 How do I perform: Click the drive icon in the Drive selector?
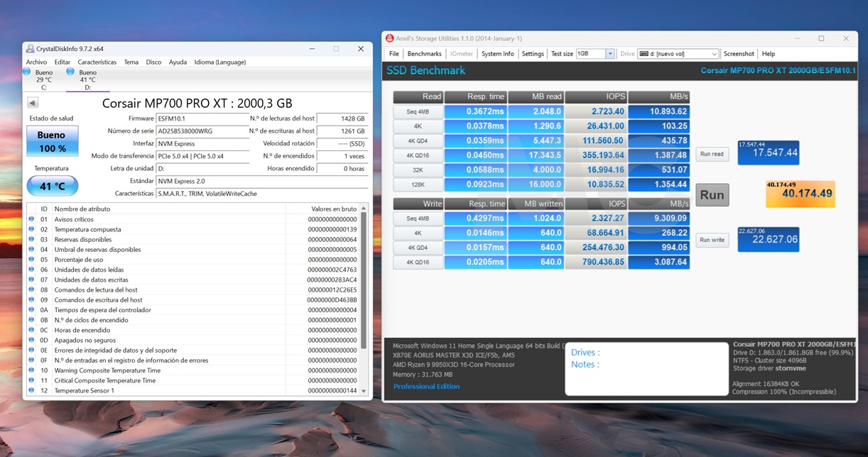645,53
